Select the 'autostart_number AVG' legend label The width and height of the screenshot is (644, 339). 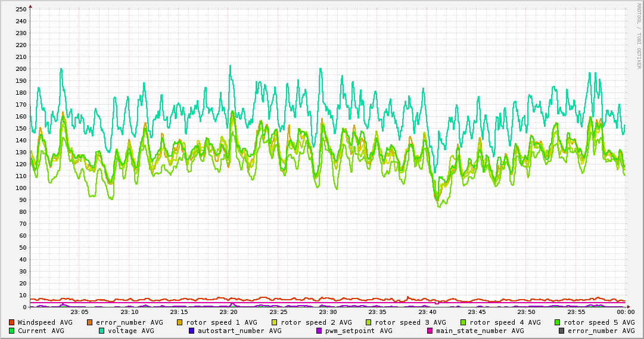click(x=239, y=331)
